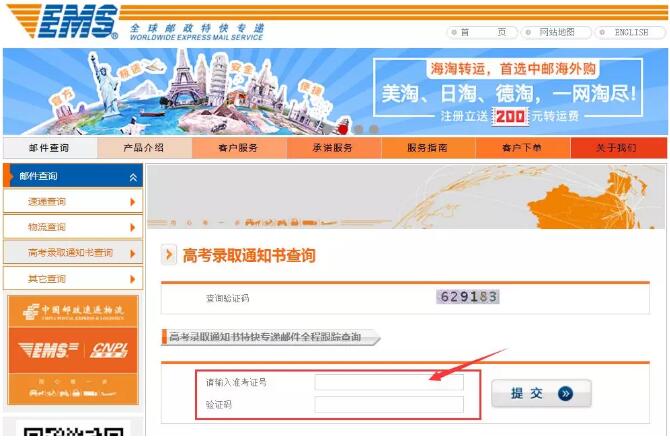Focus the 验证码 input field

tap(389, 405)
